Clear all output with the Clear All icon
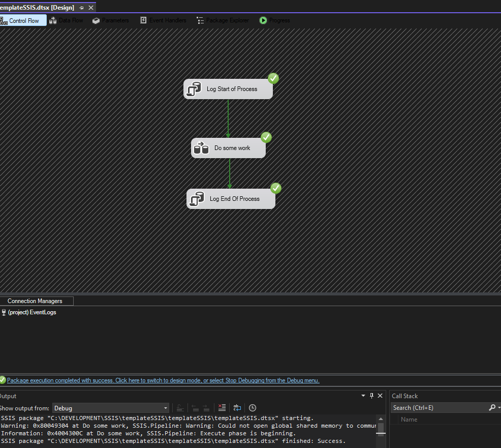Viewport: 501px width, 448px height. pos(222,408)
